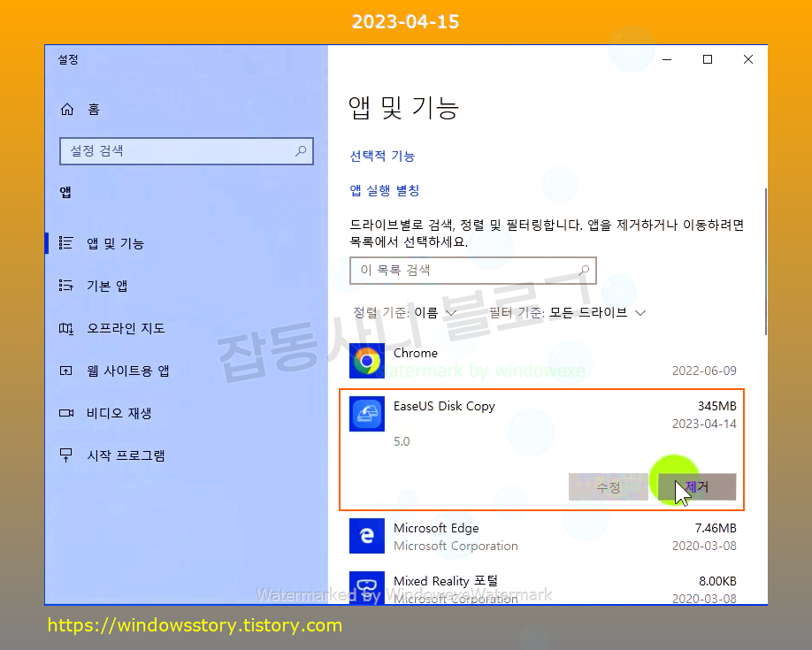Click the '345MB' size value

point(716,406)
